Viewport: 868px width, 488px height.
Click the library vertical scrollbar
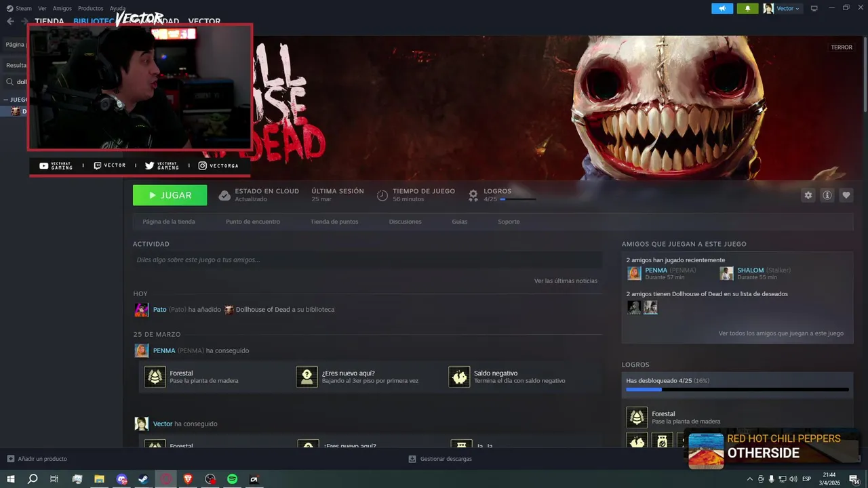[865, 75]
